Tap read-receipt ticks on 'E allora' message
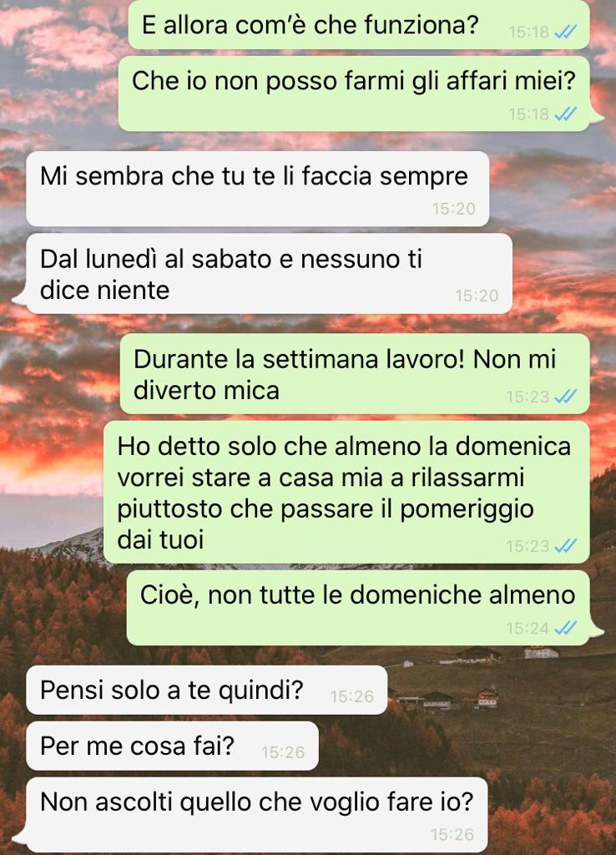Viewport: 616px width, 855px height. pyautogui.click(x=565, y=33)
